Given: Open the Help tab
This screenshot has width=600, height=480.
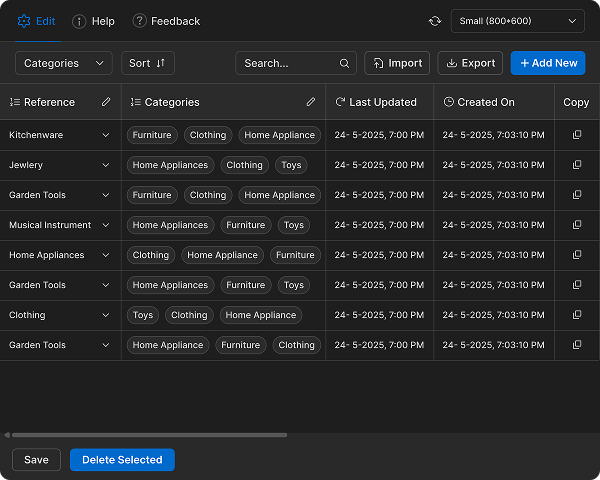Looking at the screenshot, I should (93, 21).
